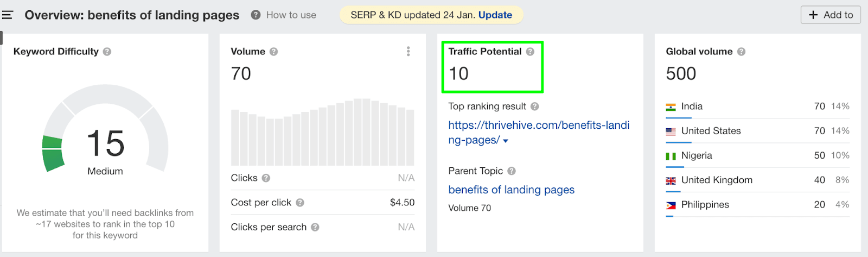This screenshot has width=868, height=257.
Task: Click the help icon beside Cost per click
Action: (300, 203)
